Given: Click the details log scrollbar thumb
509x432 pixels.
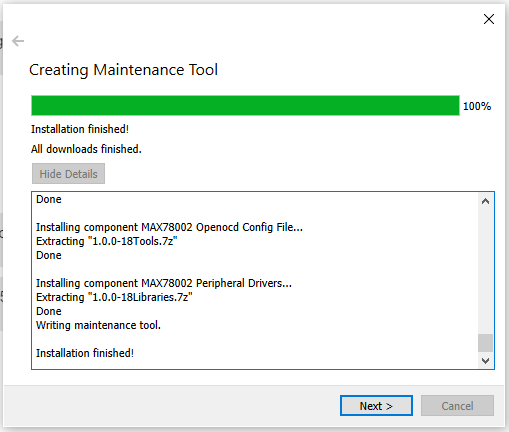Looking at the screenshot, I should tap(485, 343).
